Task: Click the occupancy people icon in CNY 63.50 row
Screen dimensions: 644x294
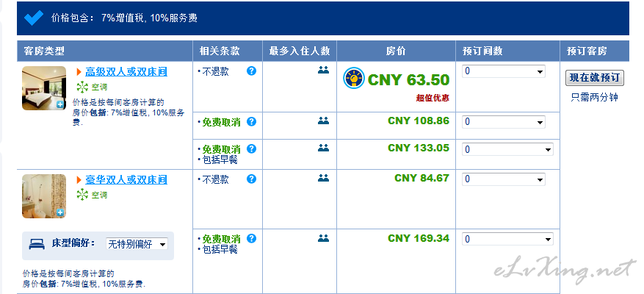Action: 324,71
